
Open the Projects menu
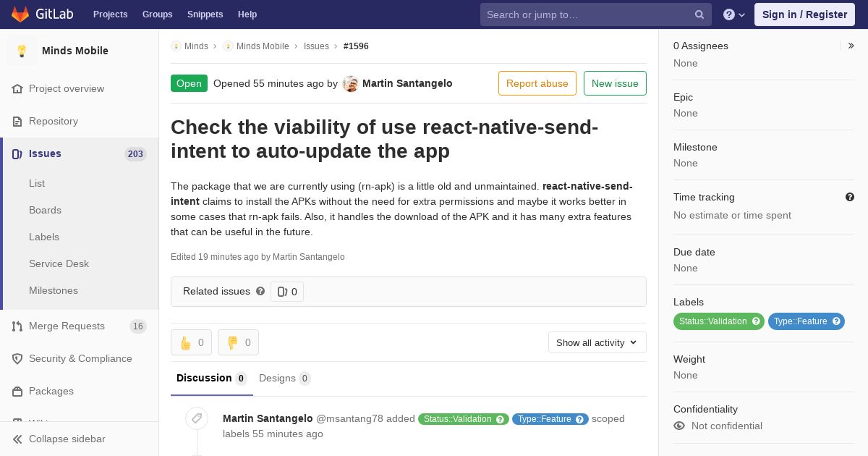pos(111,14)
